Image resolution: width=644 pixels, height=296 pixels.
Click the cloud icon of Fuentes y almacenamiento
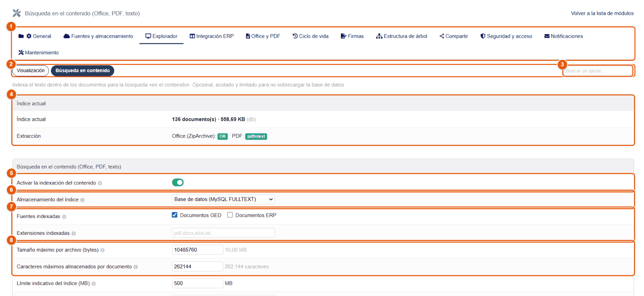67,36
